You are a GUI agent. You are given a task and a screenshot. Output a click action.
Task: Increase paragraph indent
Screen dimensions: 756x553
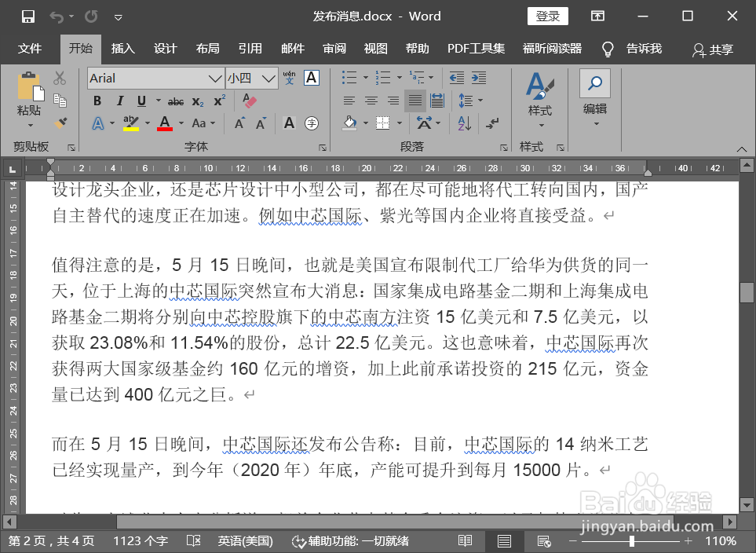pos(479,78)
